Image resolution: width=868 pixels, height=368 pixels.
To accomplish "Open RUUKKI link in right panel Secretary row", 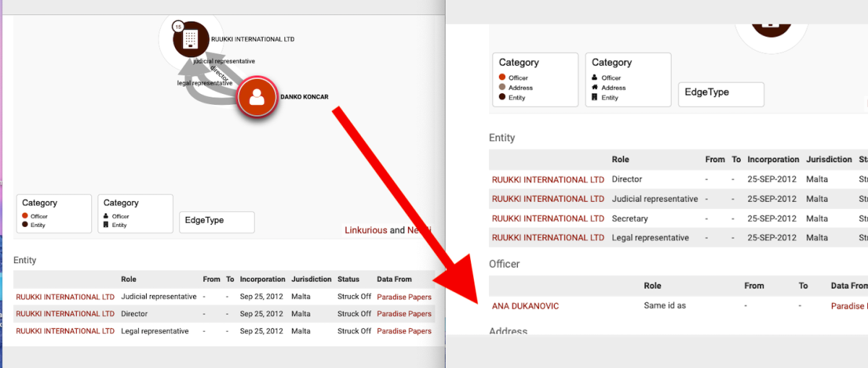I will pyautogui.click(x=548, y=218).
